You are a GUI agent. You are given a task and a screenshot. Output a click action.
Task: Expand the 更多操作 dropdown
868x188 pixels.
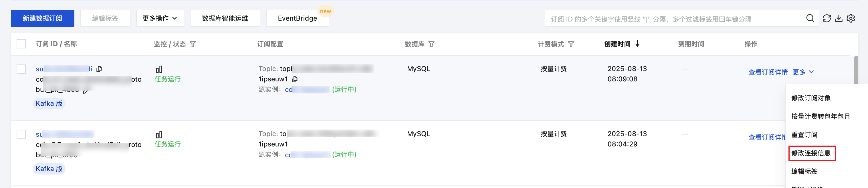click(160, 18)
